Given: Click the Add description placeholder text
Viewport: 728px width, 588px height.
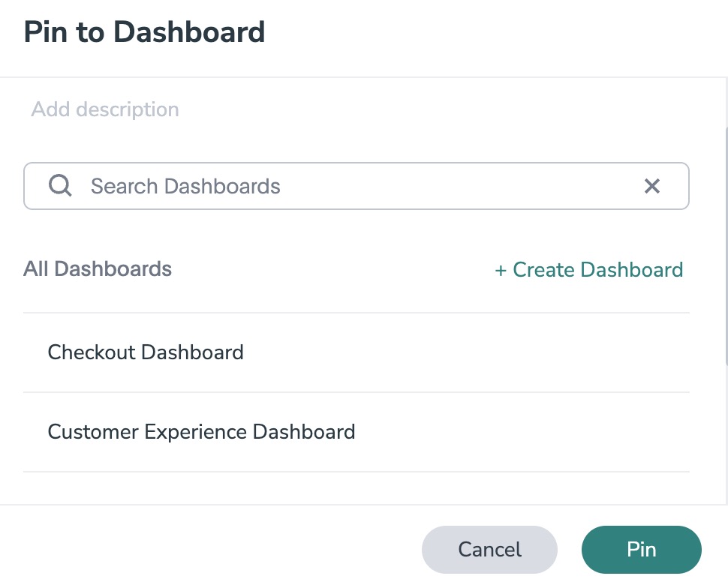Looking at the screenshot, I should [105, 109].
